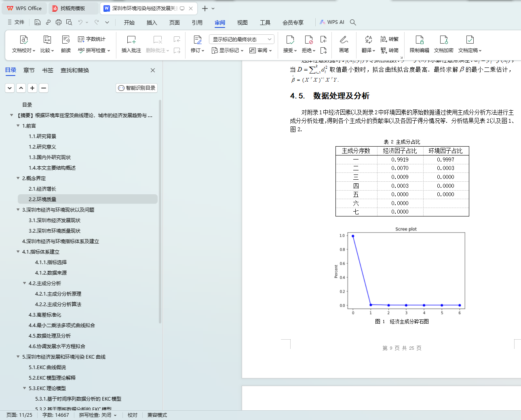Open 文档加密 document encryption
This screenshot has height=420, width=521.
444,44
